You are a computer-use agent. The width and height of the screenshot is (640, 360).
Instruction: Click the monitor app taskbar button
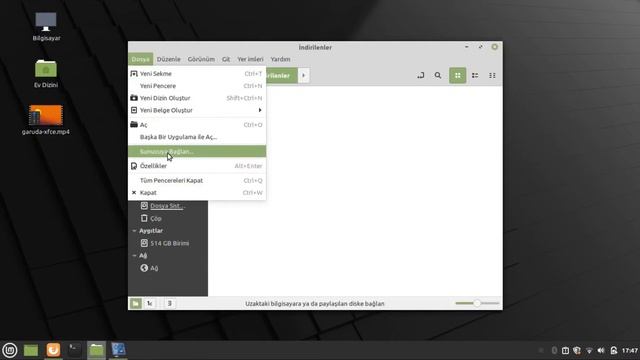[118, 350]
